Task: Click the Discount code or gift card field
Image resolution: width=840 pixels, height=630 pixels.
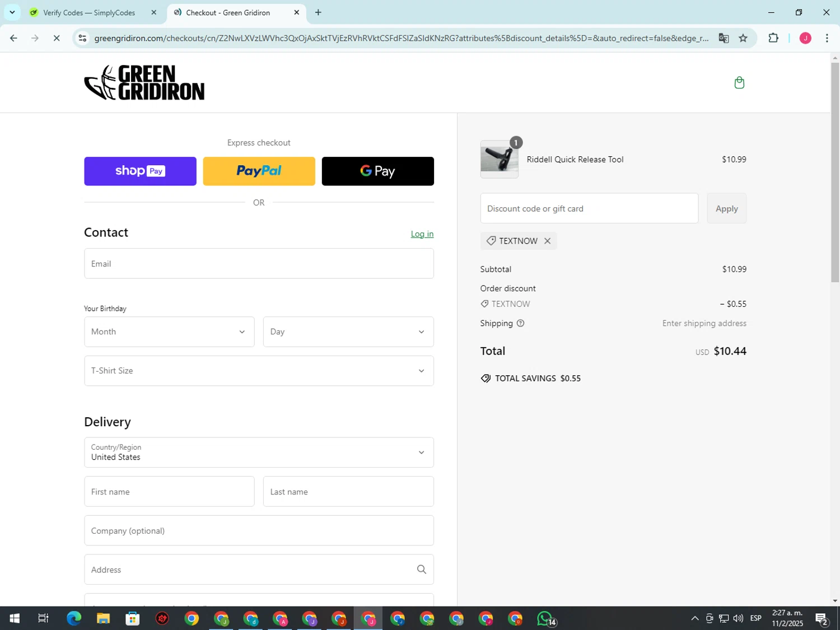Action: (589, 208)
